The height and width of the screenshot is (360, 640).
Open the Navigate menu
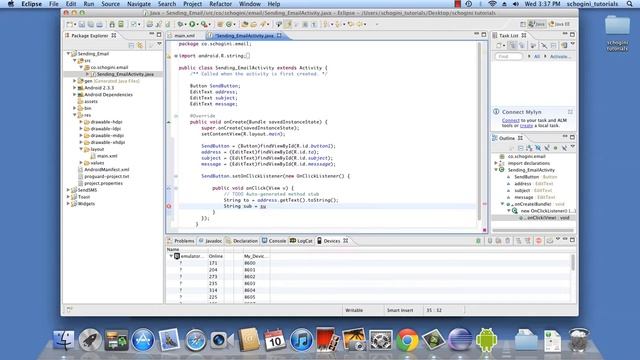[x=139, y=4]
